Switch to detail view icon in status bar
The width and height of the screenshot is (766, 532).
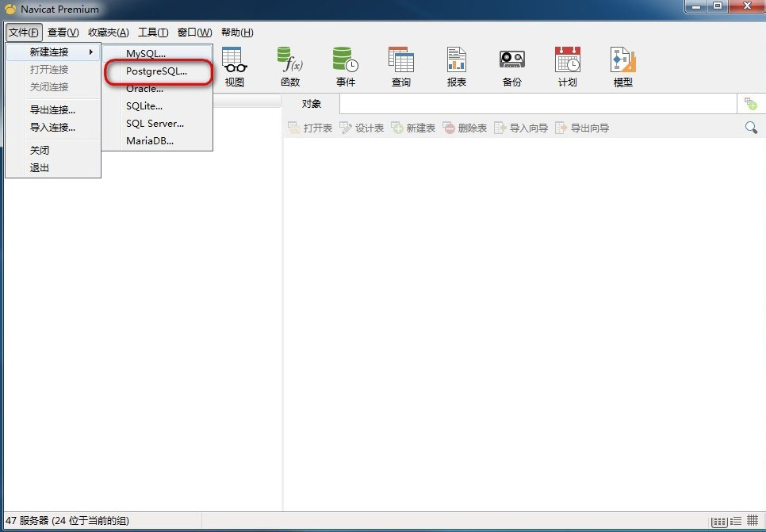718,522
